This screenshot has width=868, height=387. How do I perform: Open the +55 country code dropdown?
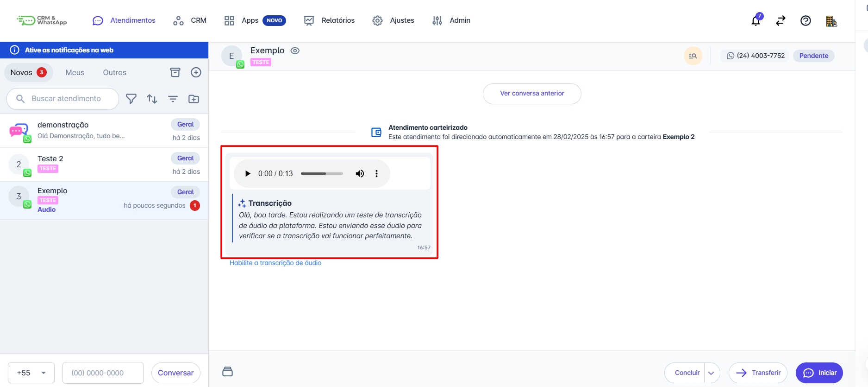click(x=31, y=373)
